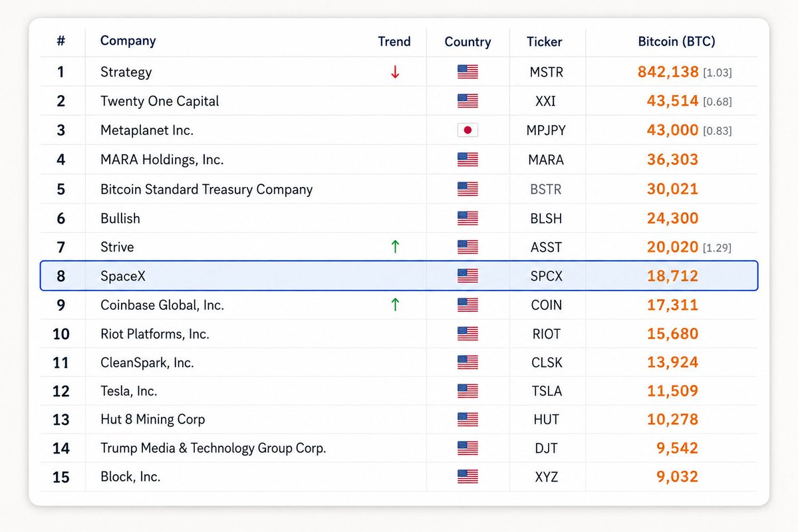Click the 43,514 bitcoin value
The width and height of the screenshot is (798, 532).
672,101
